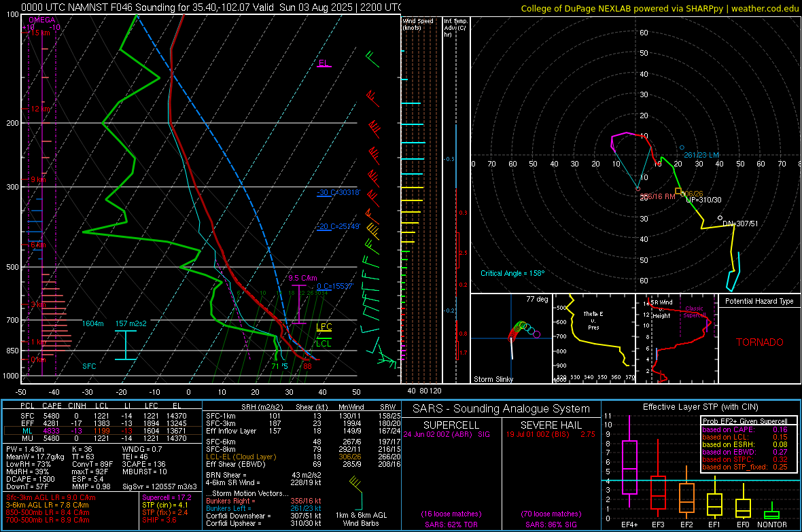Click the 'UP=310/30' hodograph label
This screenshot has height=532, width=802.
coord(704,200)
